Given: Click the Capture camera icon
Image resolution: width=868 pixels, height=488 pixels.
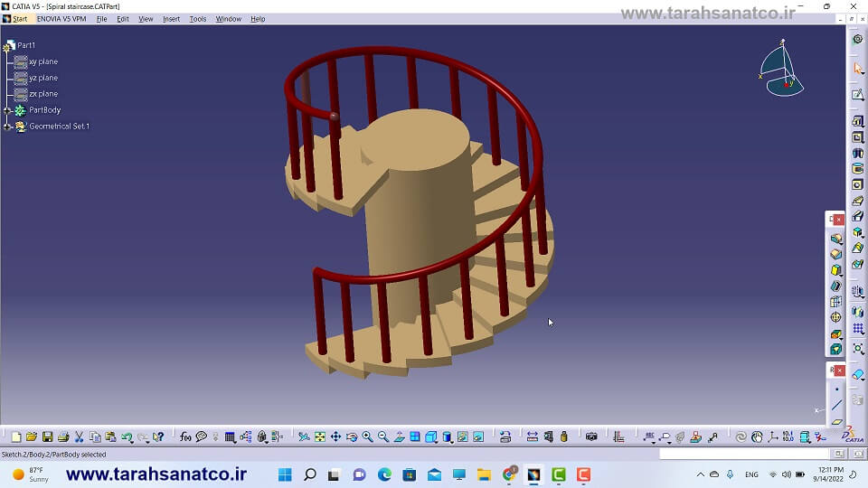Looking at the screenshot, I should [591, 437].
